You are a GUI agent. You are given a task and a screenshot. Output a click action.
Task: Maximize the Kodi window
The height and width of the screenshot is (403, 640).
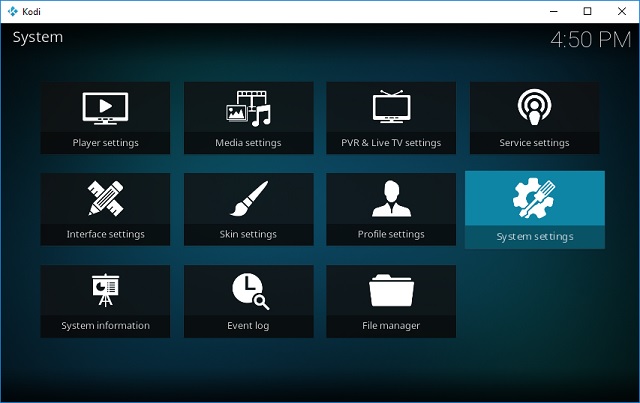pos(587,11)
